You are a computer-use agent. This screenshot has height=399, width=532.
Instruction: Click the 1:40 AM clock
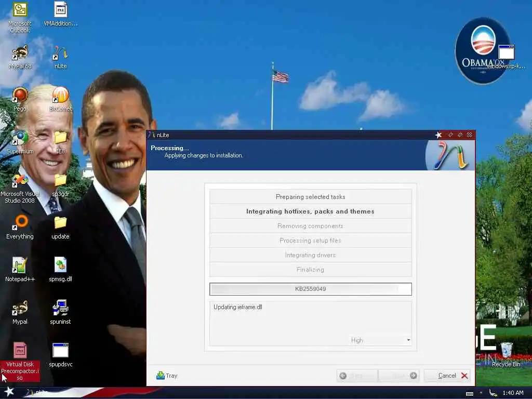pos(513,393)
